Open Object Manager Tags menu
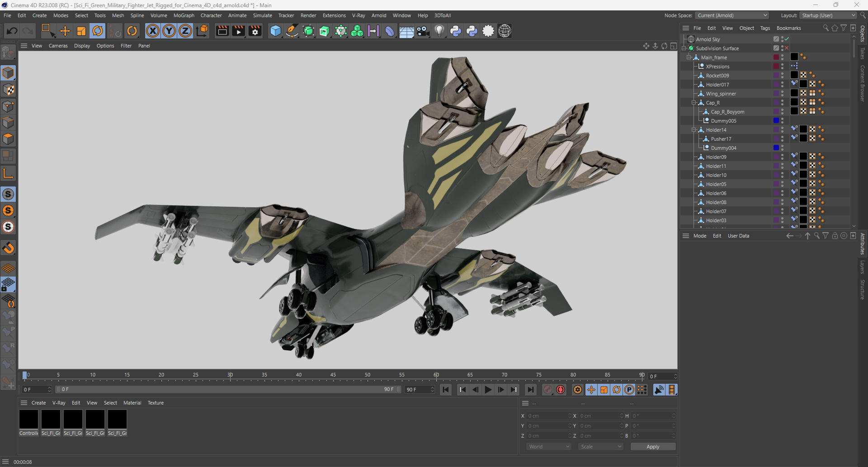This screenshot has height=467, width=868. coord(765,28)
